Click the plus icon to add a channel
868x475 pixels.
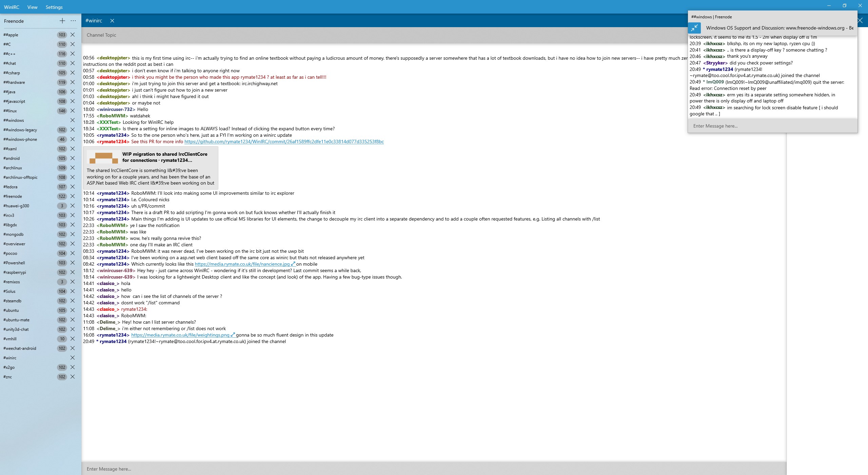pyautogui.click(x=62, y=21)
